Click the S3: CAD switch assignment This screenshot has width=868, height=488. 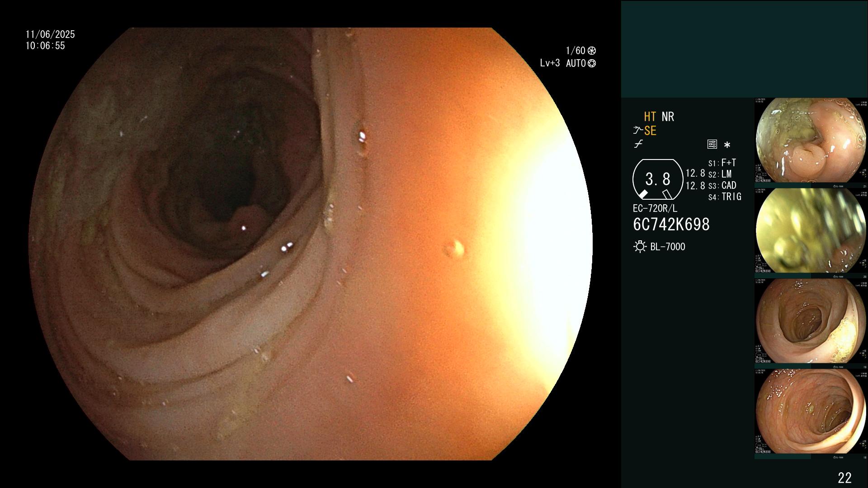(x=722, y=185)
